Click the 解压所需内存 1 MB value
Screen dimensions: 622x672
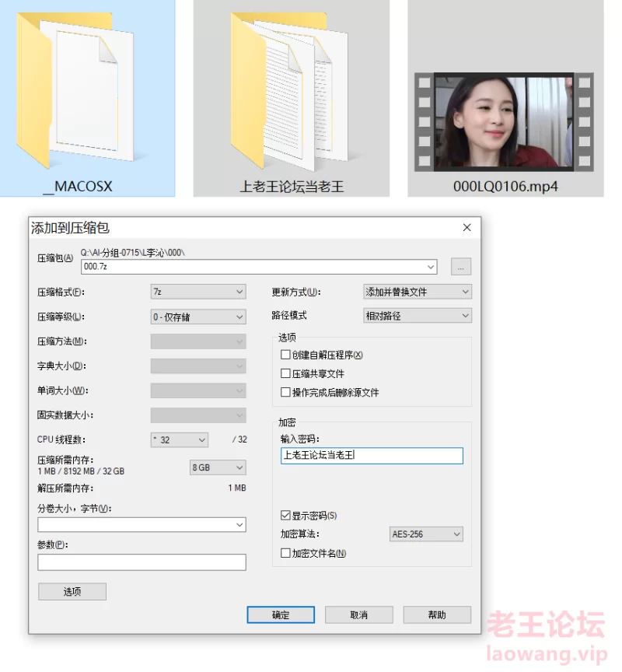pos(237,488)
